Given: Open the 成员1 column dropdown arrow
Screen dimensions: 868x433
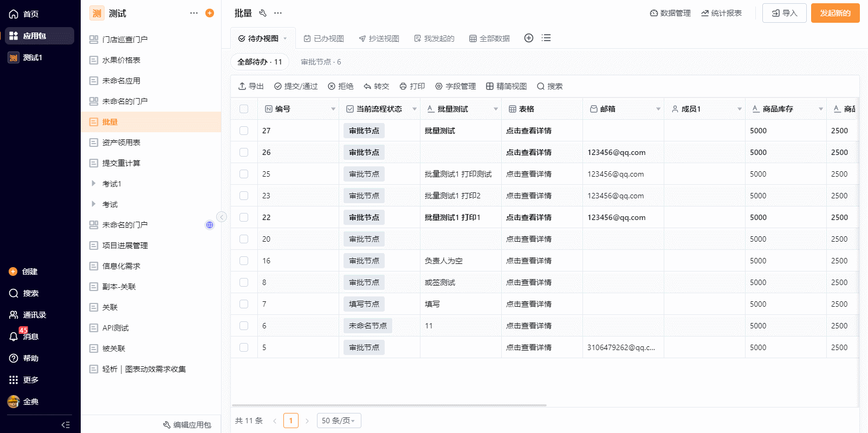Looking at the screenshot, I should click(x=740, y=109).
